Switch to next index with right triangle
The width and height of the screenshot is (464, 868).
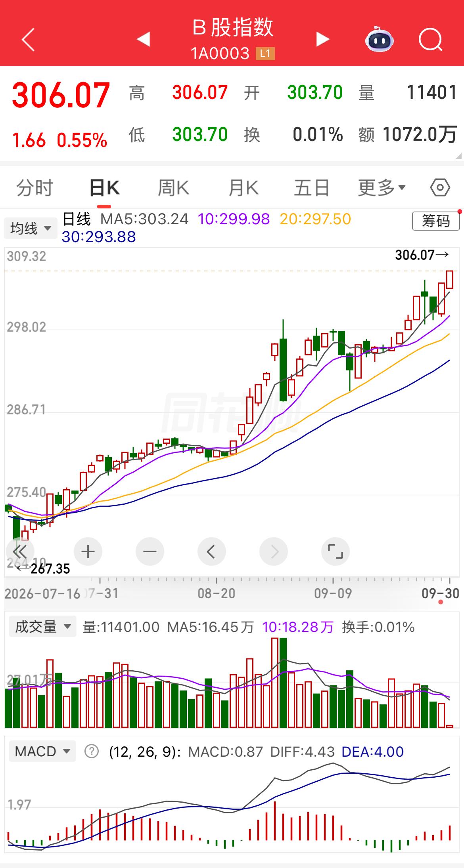(x=322, y=39)
